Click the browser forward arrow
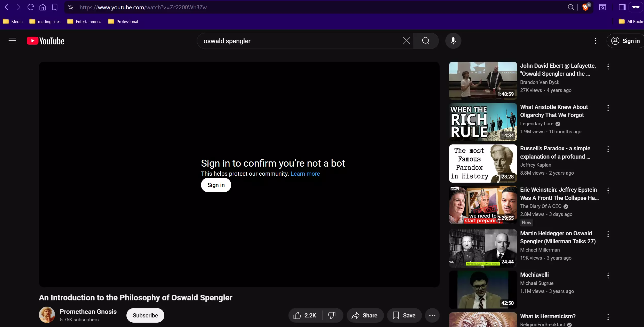Viewport: 644px width, 327px height. 19,7
